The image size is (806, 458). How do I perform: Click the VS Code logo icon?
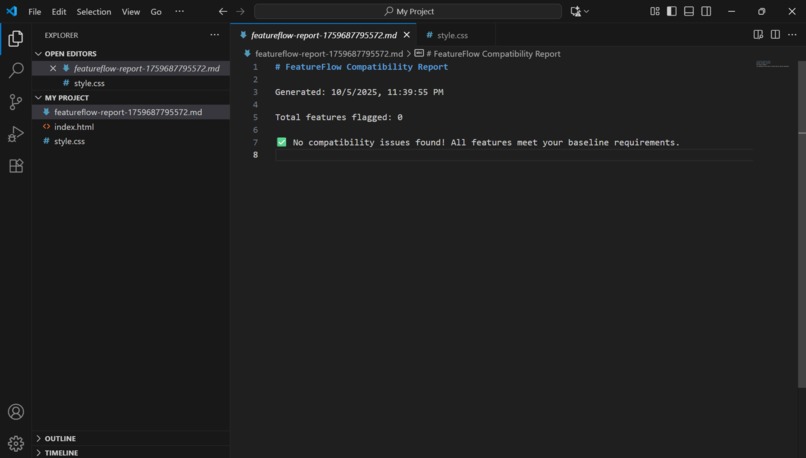tap(11, 11)
